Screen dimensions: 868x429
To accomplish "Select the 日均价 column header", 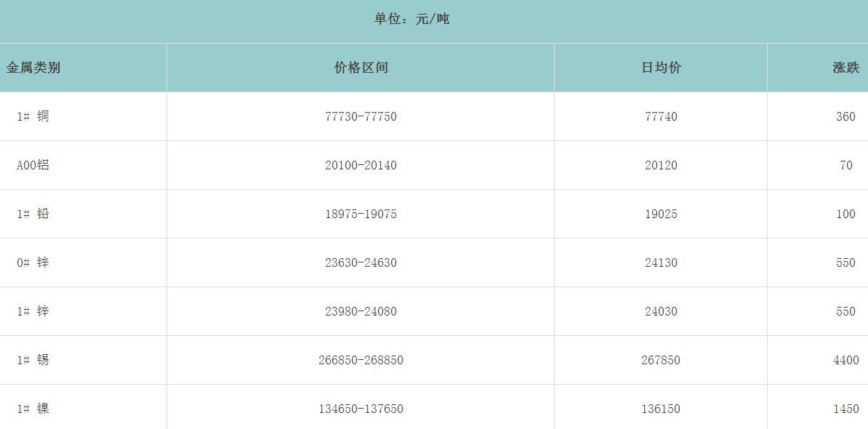I will coord(661,68).
